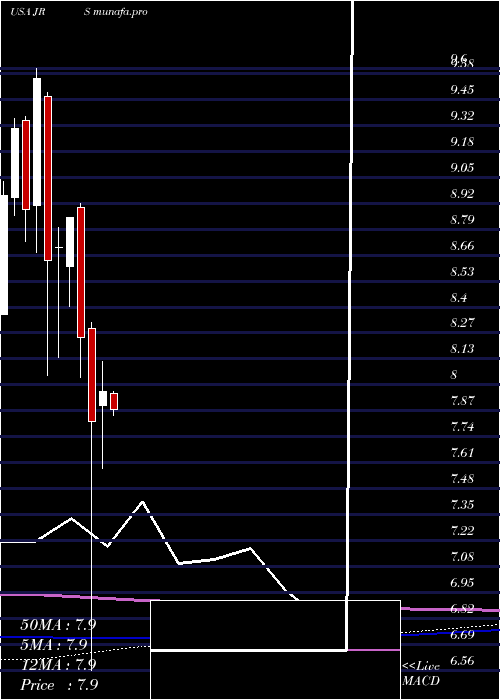Screen dimensions: 500x700
Task: Click the 7.74 price axis value
Action: 462,427
